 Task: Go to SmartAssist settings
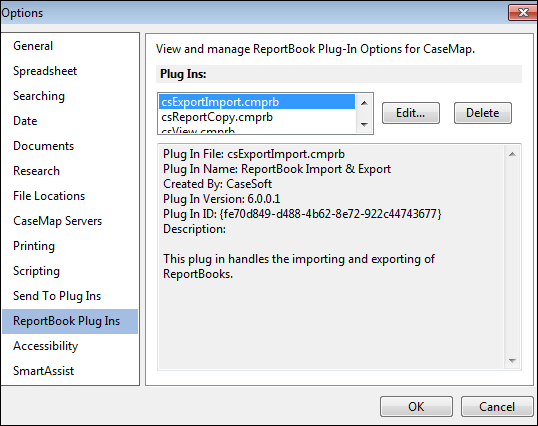tap(44, 371)
